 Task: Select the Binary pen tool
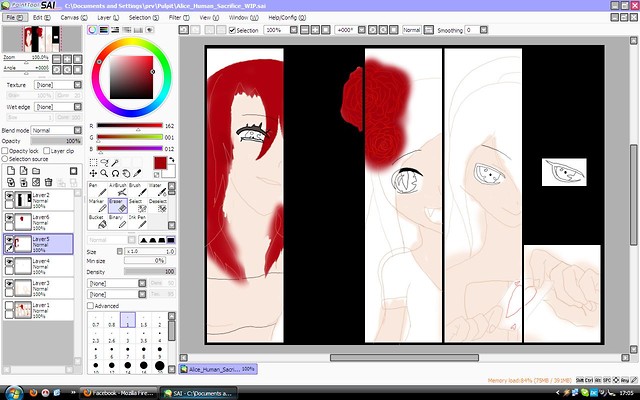click(118, 222)
